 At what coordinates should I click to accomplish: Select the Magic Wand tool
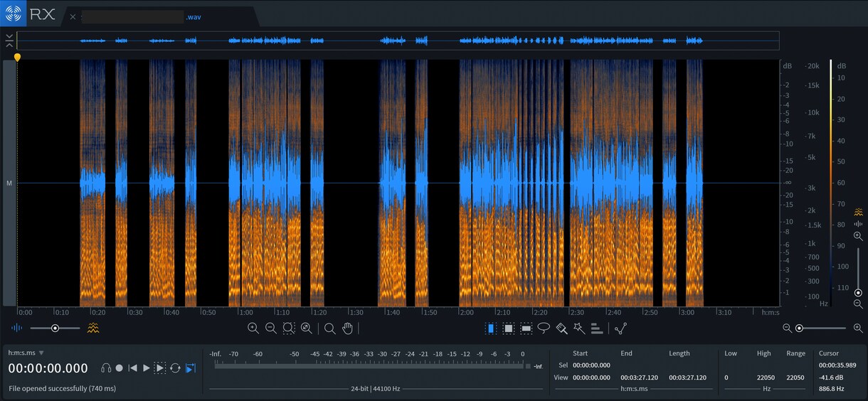pyautogui.click(x=579, y=328)
